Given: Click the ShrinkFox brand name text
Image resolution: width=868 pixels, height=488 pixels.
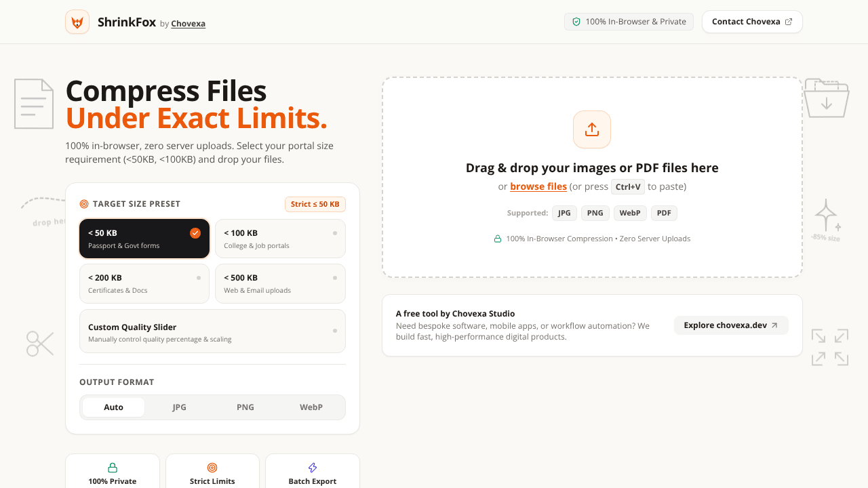Looking at the screenshot, I should 127,22.
